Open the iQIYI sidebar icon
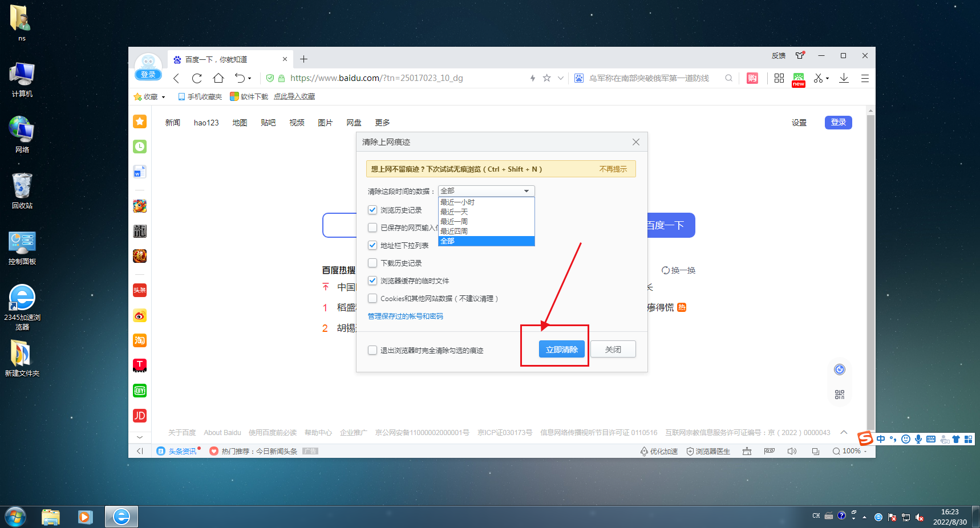The height and width of the screenshot is (528, 980). click(140, 391)
